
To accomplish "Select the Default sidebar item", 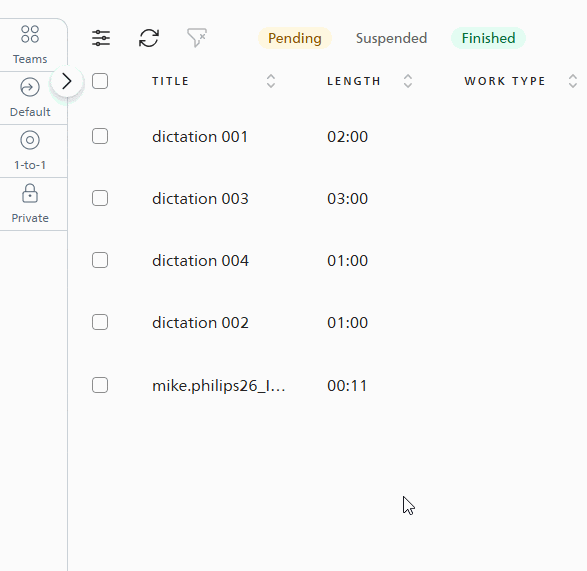I will [30, 98].
